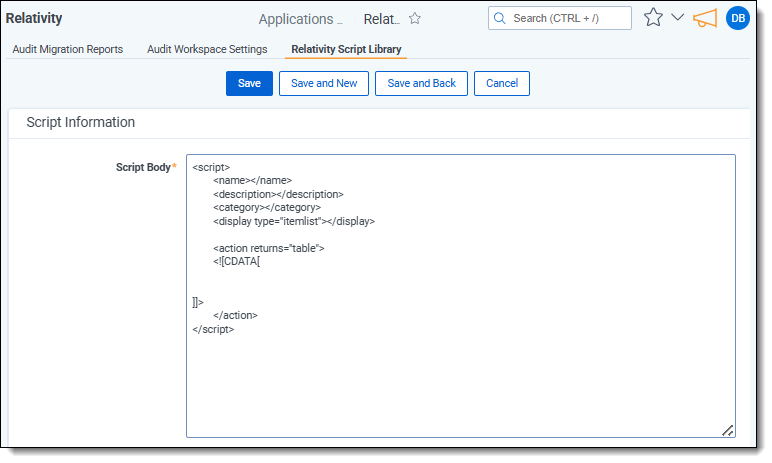Open favorites via the large star icon
This screenshot has width=772, height=463.
click(653, 17)
